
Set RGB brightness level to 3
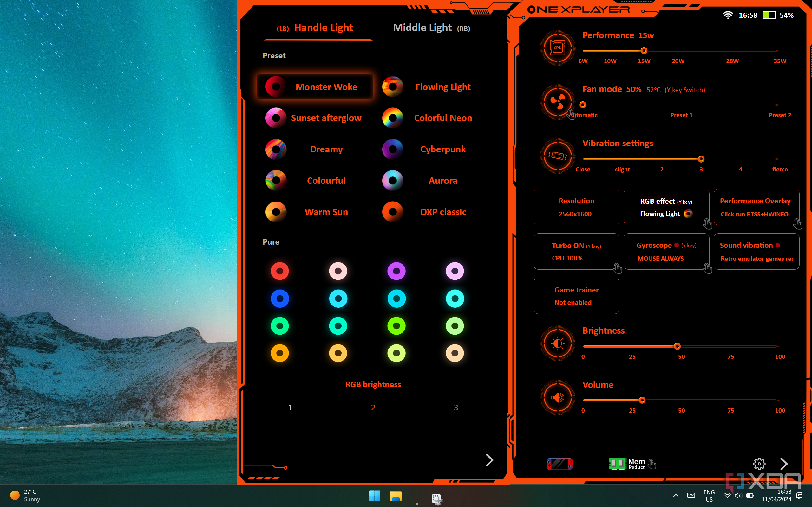(x=456, y=408)
